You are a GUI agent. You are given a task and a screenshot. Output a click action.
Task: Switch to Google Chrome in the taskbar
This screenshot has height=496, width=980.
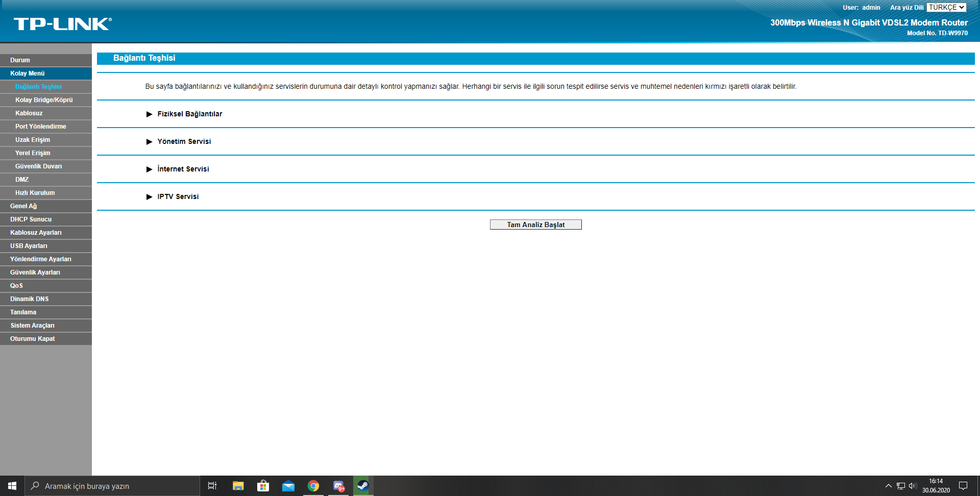(x=313, y=486)
